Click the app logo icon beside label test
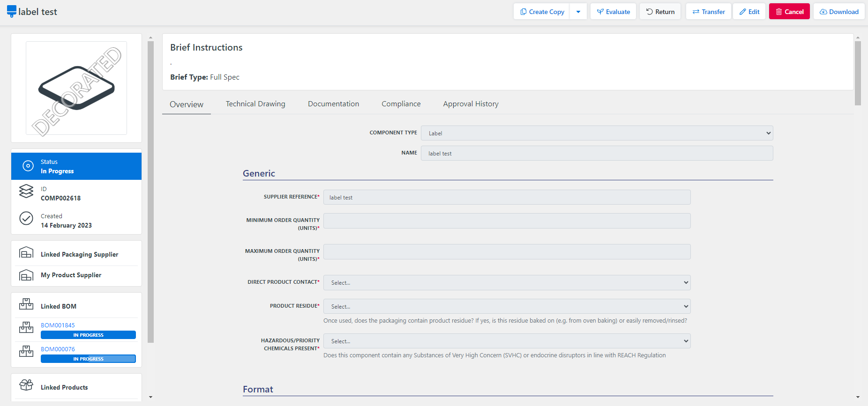 12,11
